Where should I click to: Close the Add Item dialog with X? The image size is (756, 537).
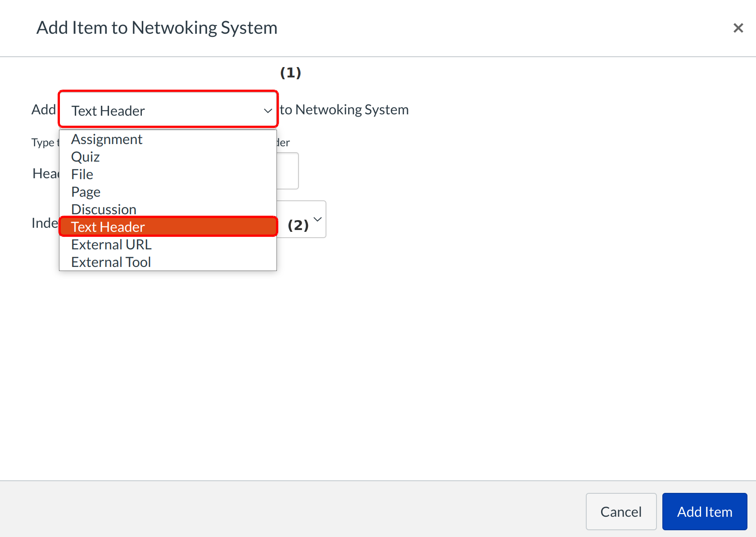click(738, 28)
